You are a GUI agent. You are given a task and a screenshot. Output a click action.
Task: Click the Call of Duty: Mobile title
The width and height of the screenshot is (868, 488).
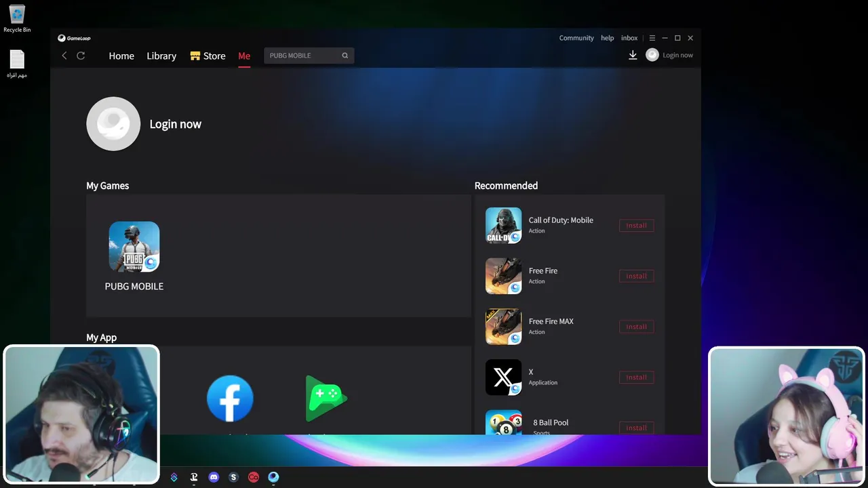point(561,220)
